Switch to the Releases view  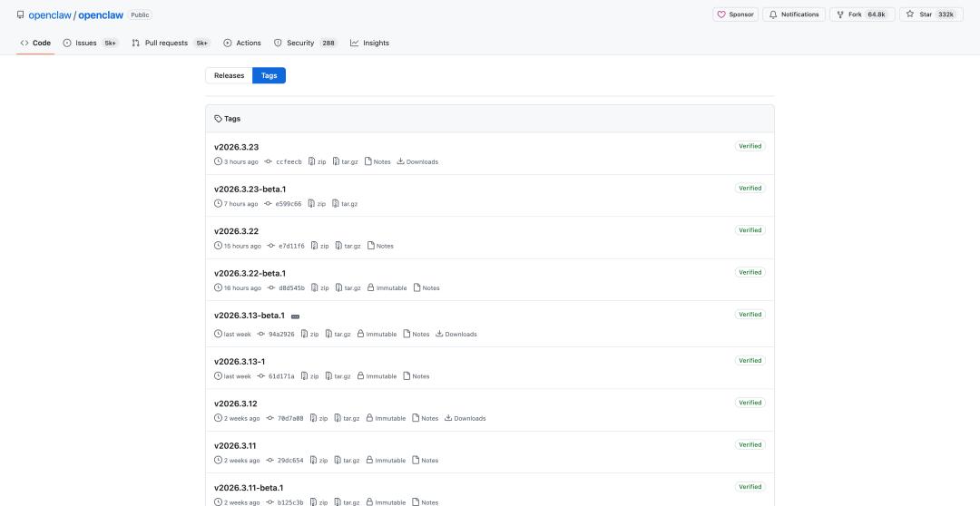[229, 75]
